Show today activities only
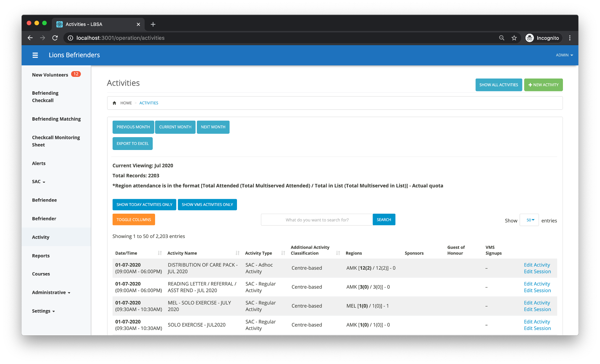This screenshot has height=364, width=600. (x=144, y=205)
